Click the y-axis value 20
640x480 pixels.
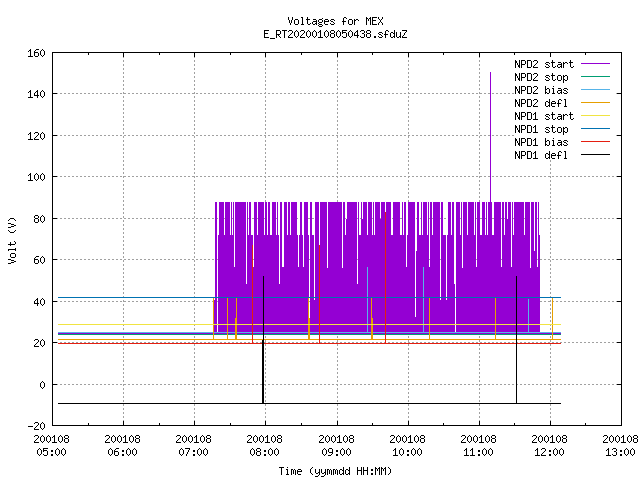coord(40,343)
